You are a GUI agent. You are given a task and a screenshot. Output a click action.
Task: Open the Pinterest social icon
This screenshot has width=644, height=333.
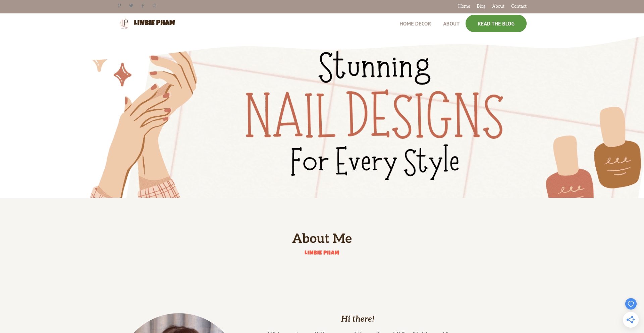119,6
